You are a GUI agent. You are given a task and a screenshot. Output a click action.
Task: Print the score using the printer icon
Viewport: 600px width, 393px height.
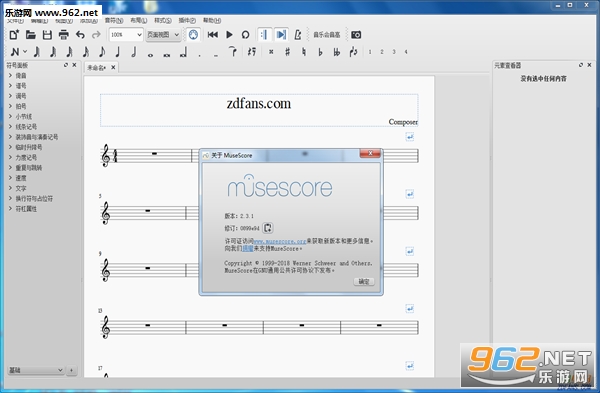[x=64, y=35]
